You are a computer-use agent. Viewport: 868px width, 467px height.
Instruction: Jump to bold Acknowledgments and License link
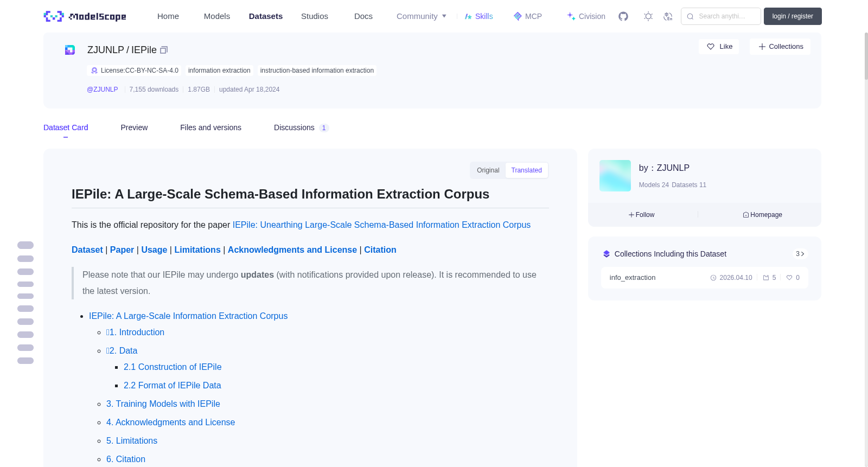pos(292,250)
